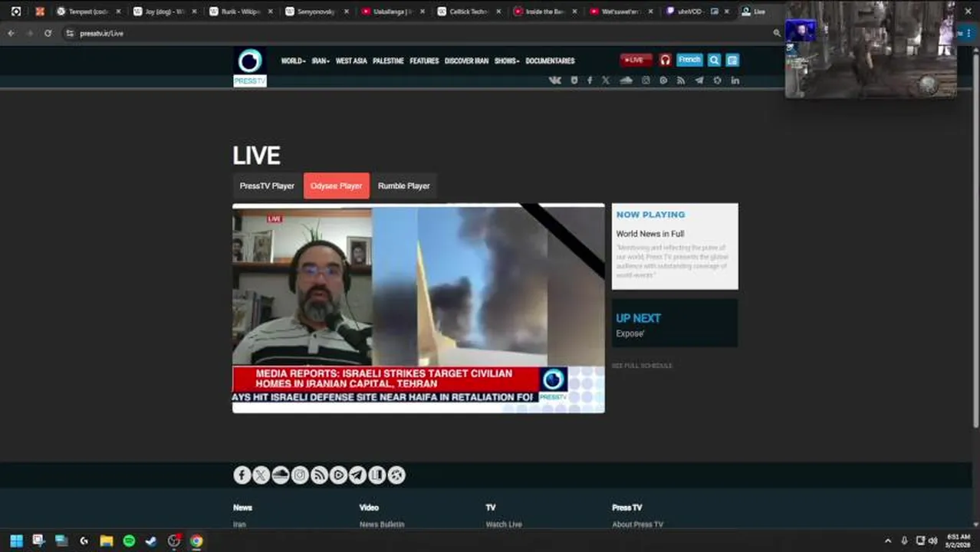Open the VK social icon in the header
Viewport: 980px width, 552px height.
tap(555, 80)
